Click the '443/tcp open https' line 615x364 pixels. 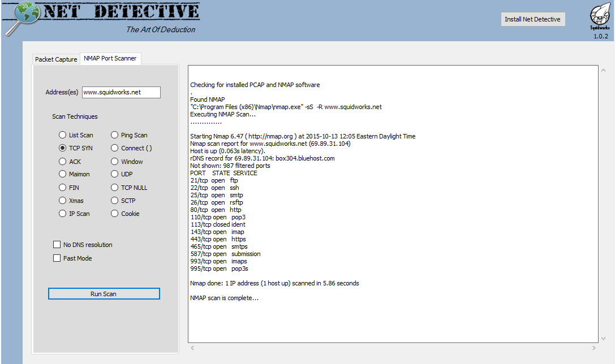click(218, 240)
